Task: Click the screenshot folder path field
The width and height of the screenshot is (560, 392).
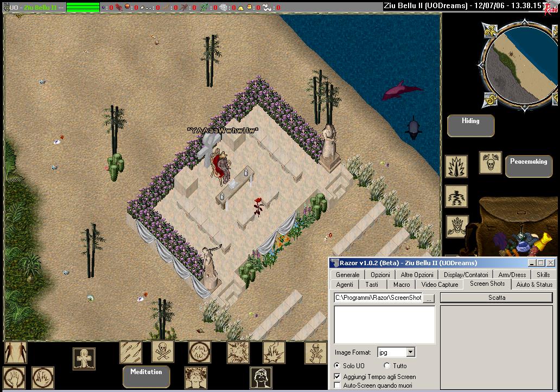Action: tap(379, 298)
